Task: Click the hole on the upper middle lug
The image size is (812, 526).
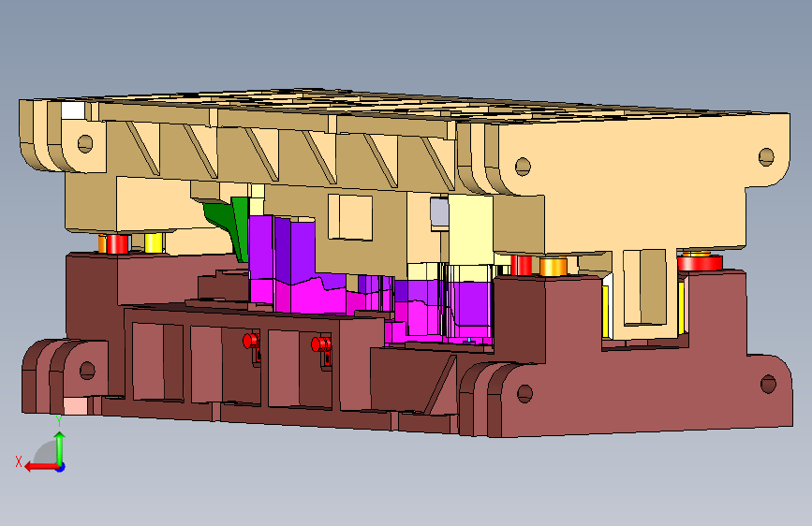Action: point(523,167)
